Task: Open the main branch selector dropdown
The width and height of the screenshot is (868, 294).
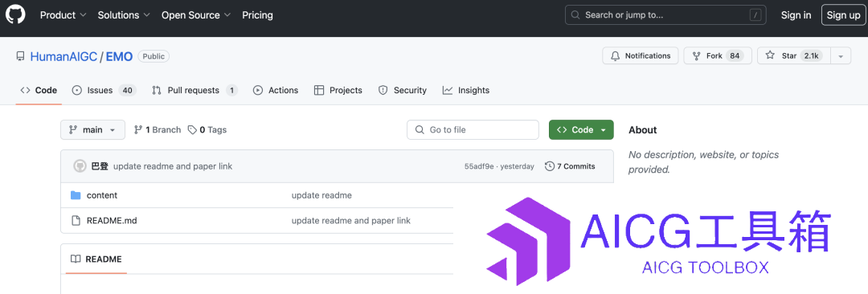Action: [92, 129]
